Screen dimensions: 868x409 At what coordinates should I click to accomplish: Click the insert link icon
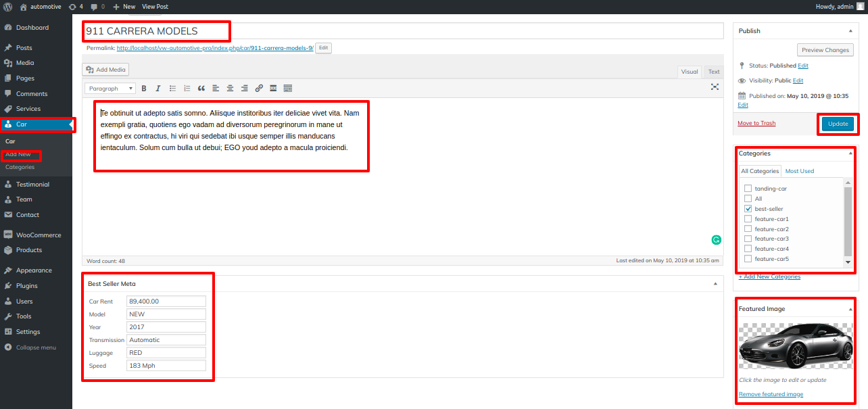click(x=259, y=89)
